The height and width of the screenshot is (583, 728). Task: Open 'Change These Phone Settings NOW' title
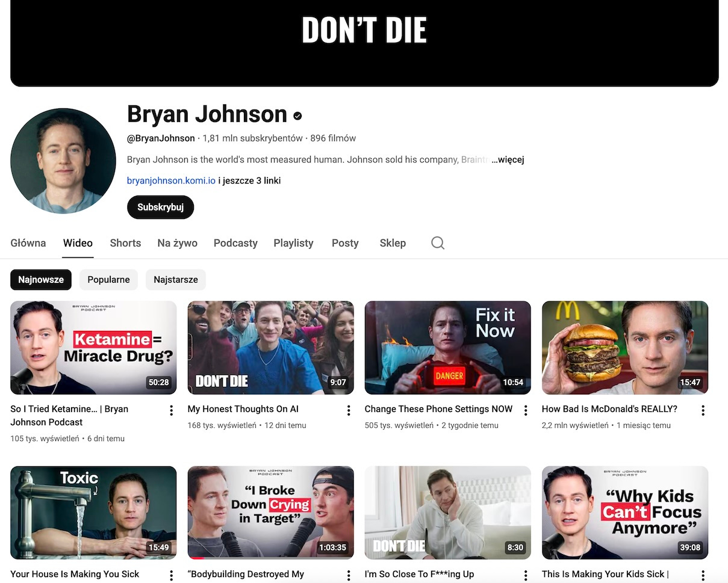click(x=438, y=409)
